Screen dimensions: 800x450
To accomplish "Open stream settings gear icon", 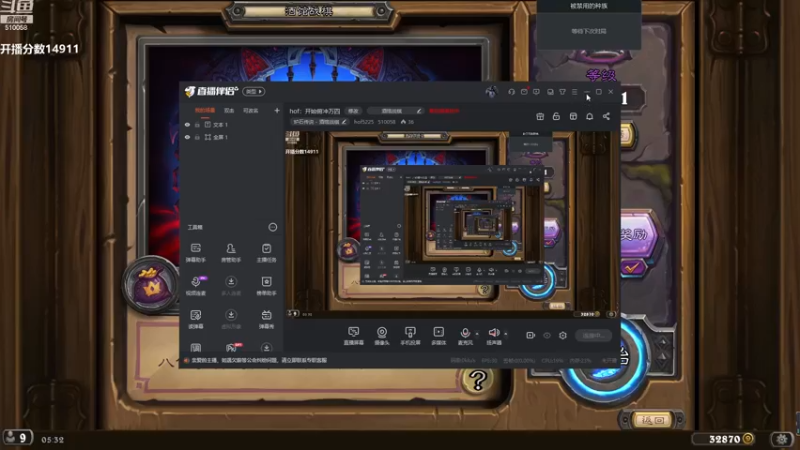I will (x=563, y=335).
